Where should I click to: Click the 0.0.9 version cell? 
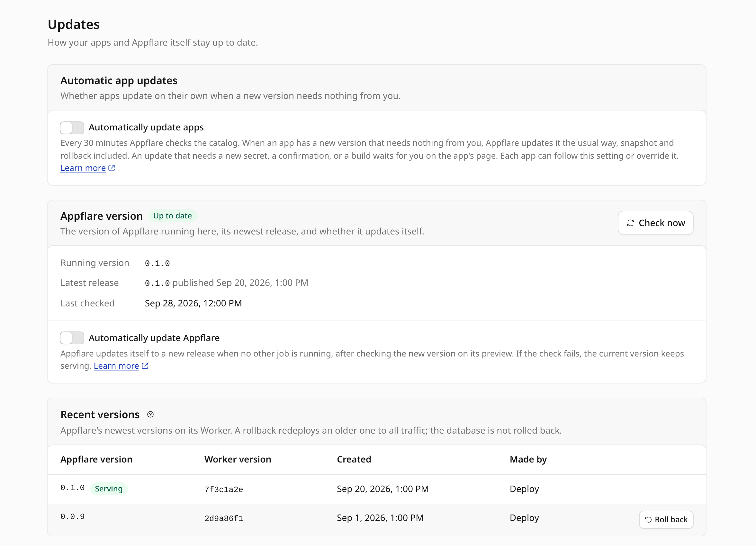pos(72,517)
